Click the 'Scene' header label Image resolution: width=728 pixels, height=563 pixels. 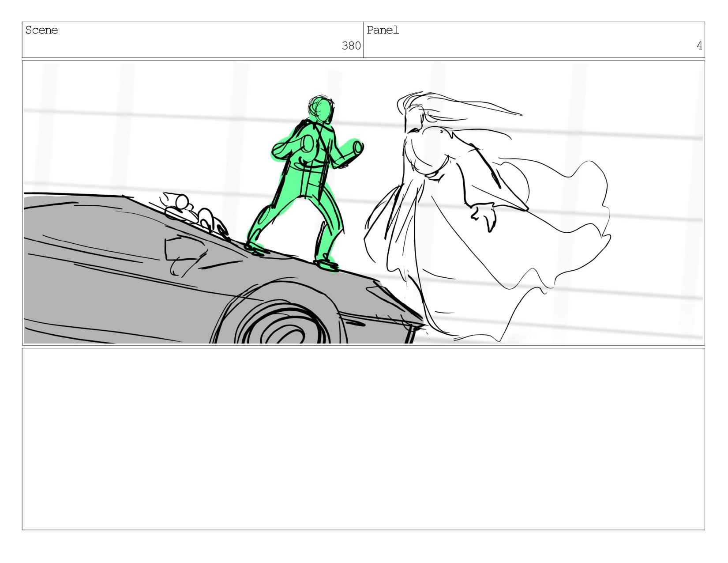41,30
